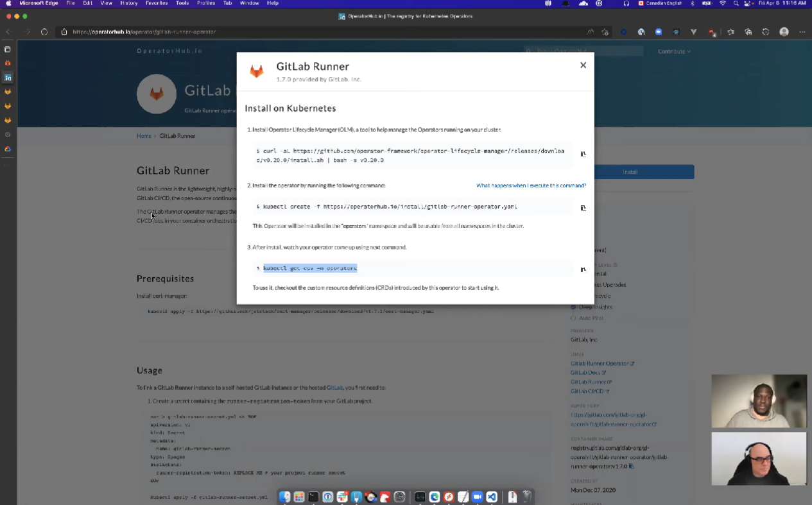Open Slack from the Dock
Image resolution: width=812 pixels, height=505 pixels.
pos(342,497)
